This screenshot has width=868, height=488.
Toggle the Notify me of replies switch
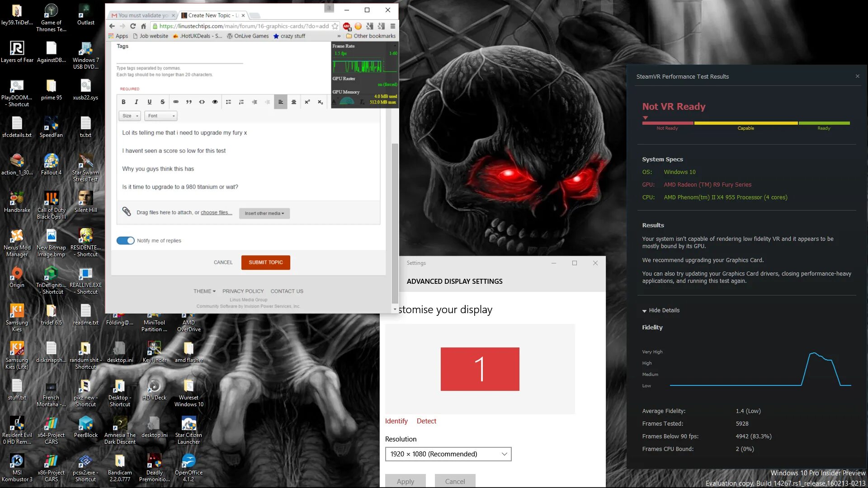[126, 240]
